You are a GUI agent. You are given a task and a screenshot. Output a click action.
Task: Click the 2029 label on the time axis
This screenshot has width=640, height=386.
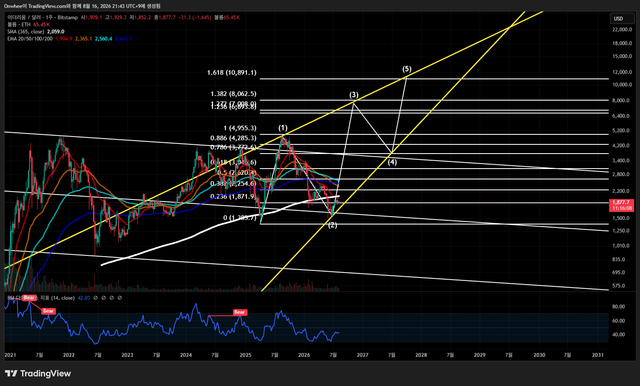[480, 355]
